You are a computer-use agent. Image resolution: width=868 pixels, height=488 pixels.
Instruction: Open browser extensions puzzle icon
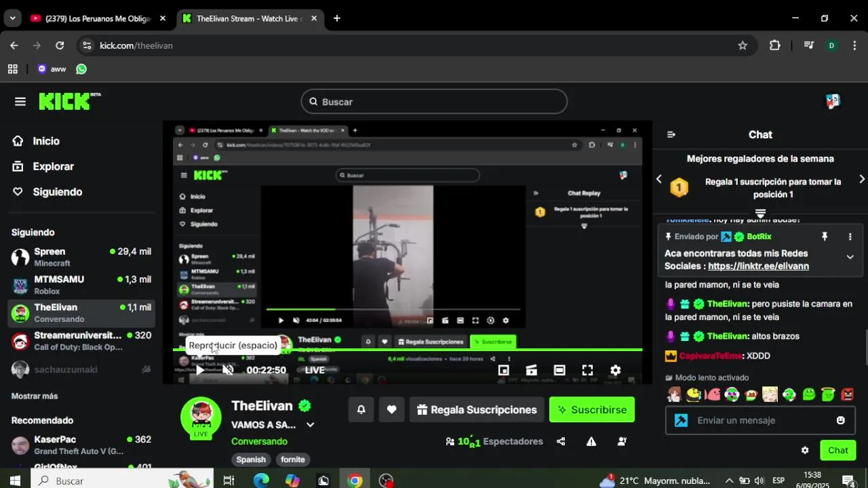pyautogui.click(x=775, y=45)
